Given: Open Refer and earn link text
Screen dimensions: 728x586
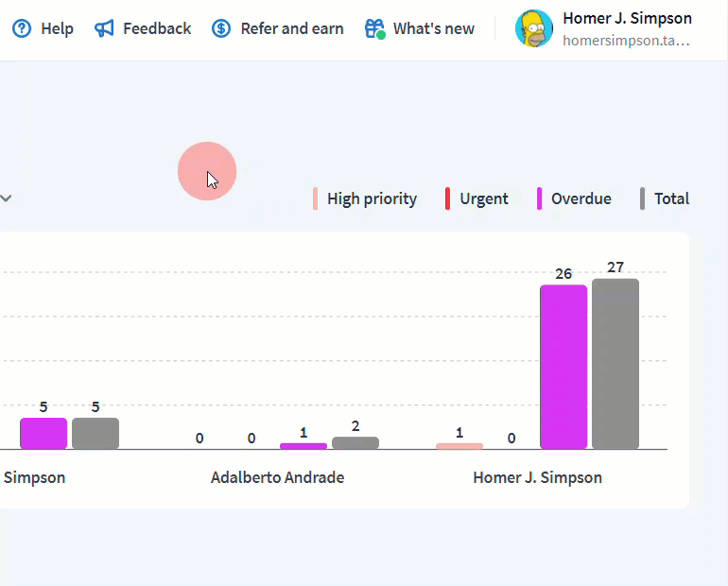Looking at the screenshot, I should 292,28.
